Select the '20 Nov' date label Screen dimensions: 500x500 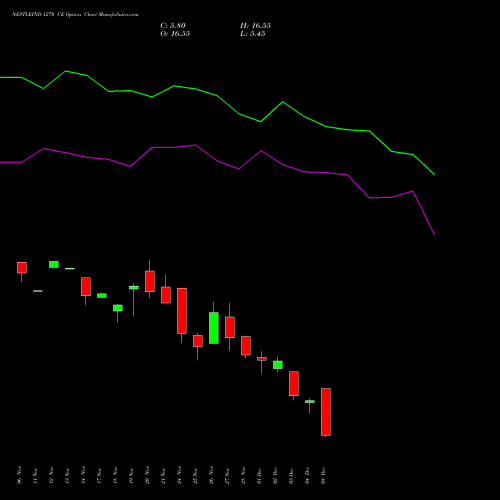click(147, 475)
